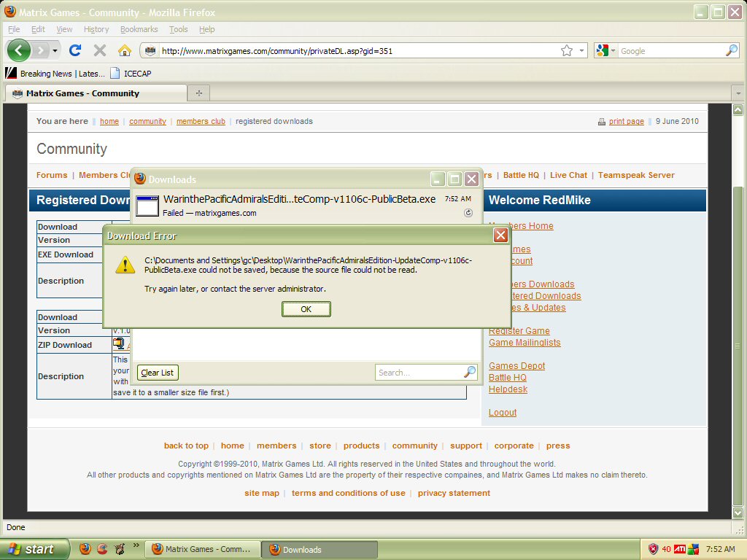Open the list all tabs dropdown
This screenshot has height=560, width=747.
738,93
